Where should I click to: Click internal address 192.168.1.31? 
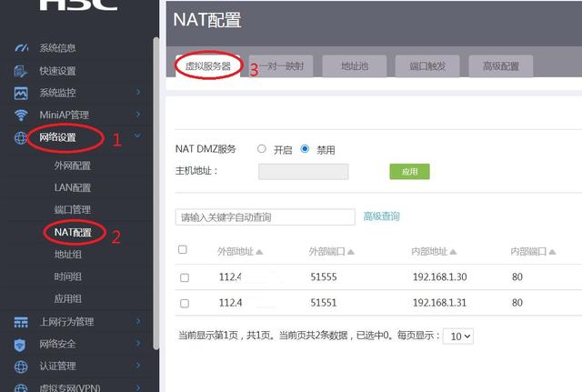click(x=439, y=303)
